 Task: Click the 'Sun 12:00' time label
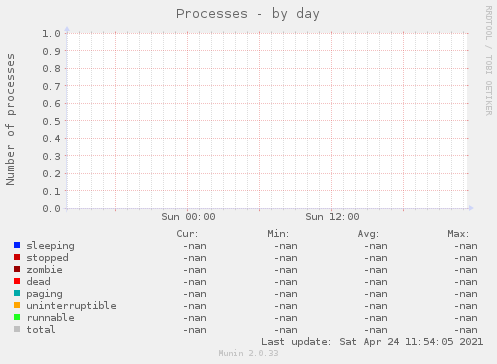click(332, 217)
